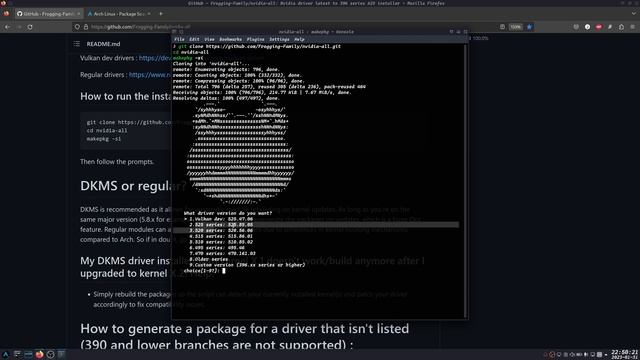Click '9.Custom version' option in terminal
Screen dimensions: 640x360
(x=247, y=265)
